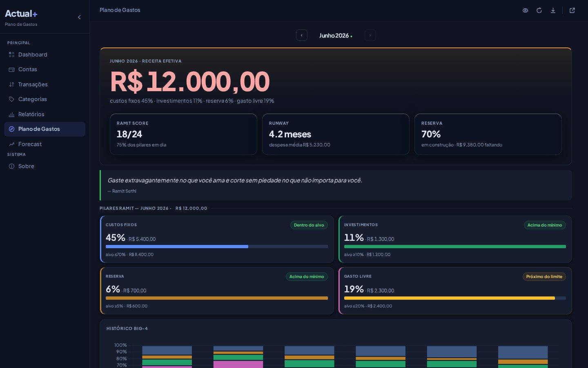
Task: Click the Actual+ logo
Action: coord(21,13)
